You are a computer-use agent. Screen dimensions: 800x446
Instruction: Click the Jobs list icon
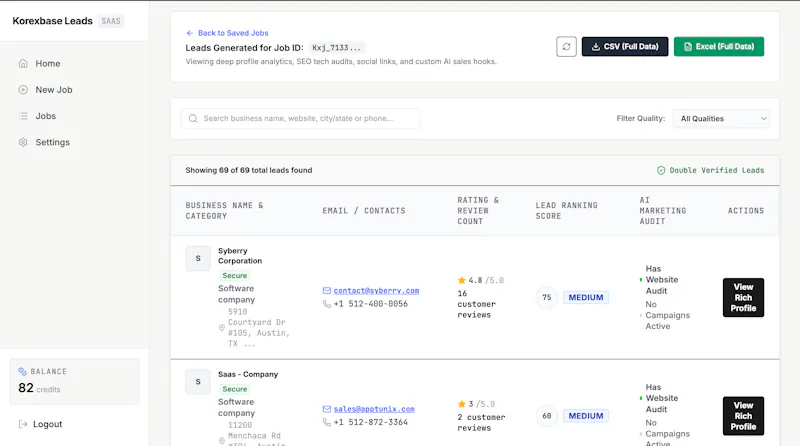pos(23,116)
